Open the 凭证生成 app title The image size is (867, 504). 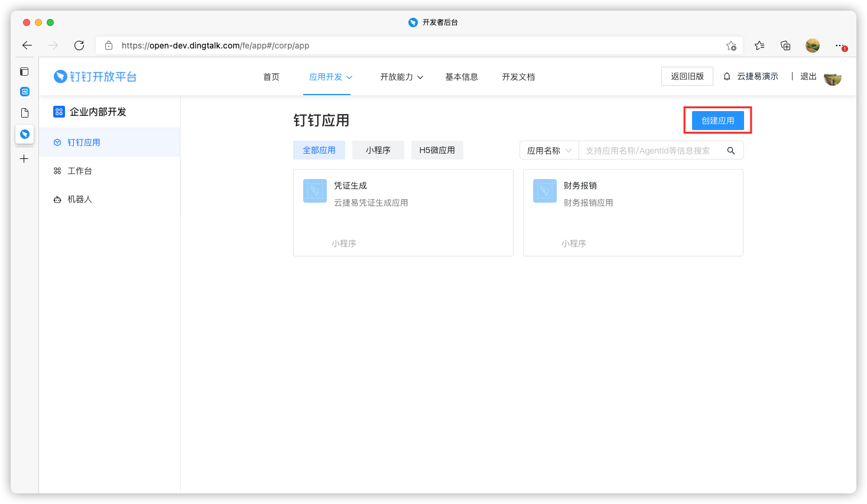[x=350, y=186]
